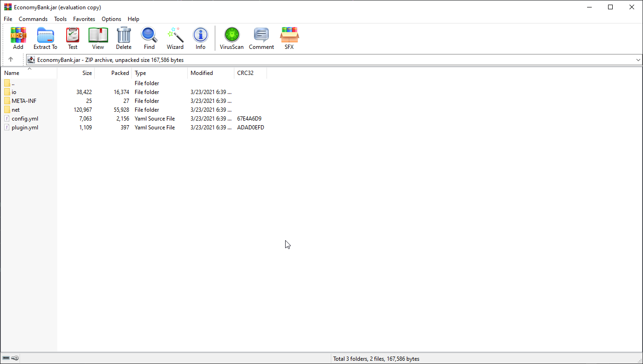Click the SFX archive icon
Viewport: 643px width, 364px height.
(289, 38)
